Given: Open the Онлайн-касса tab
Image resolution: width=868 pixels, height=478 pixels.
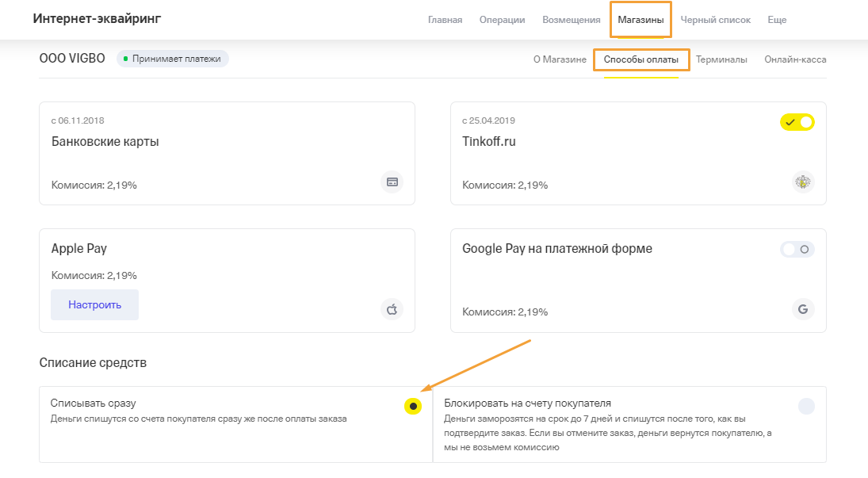Looking at the screenshot, I should (x=795, y=59).
